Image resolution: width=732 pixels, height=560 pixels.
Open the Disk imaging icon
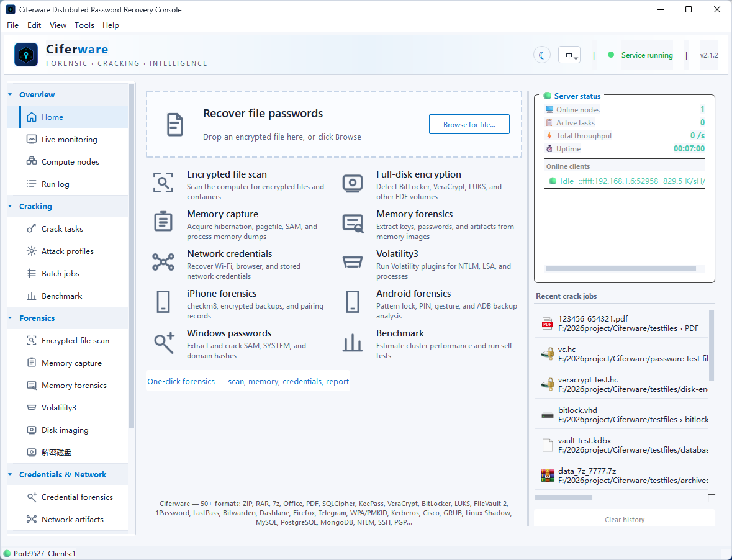[31, 430]
